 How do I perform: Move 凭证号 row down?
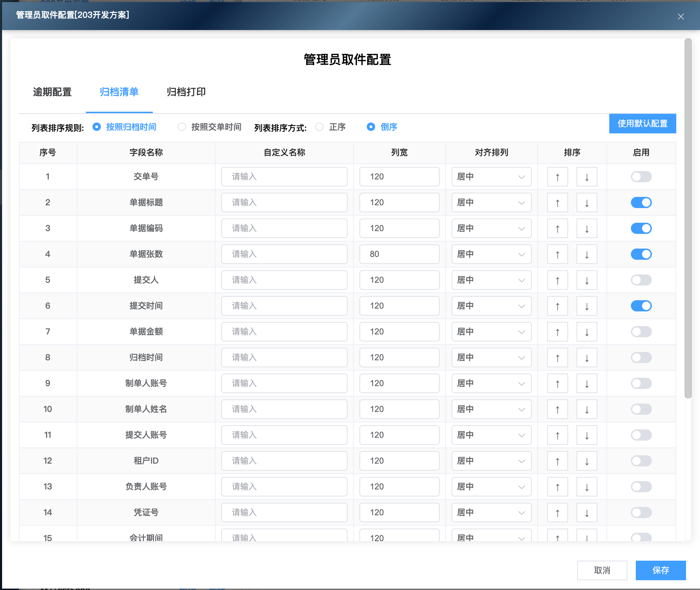(587, 513)
